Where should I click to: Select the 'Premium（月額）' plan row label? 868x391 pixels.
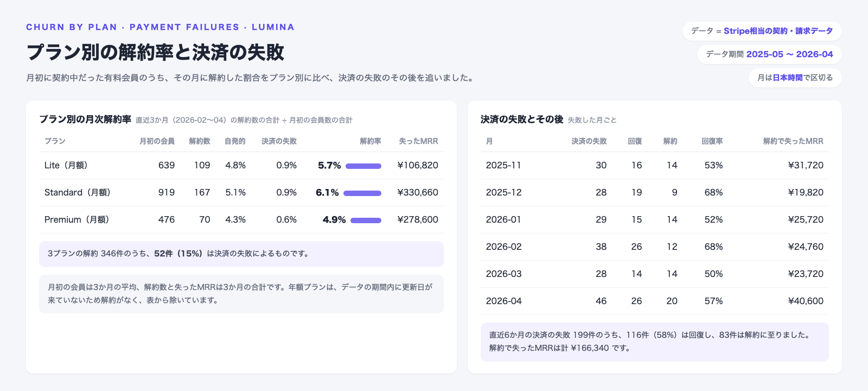pyautogui.click(x=77, y=220)
